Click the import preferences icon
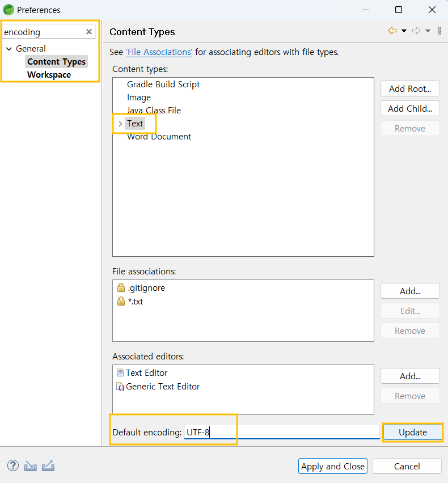 pyautogui.click(x=31, y=466)
